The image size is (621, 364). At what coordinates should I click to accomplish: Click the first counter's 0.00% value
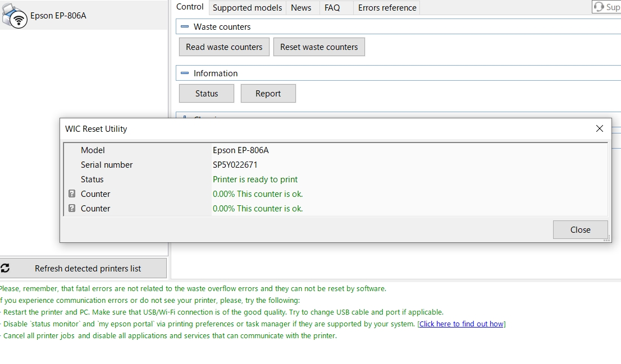(258, 194)
